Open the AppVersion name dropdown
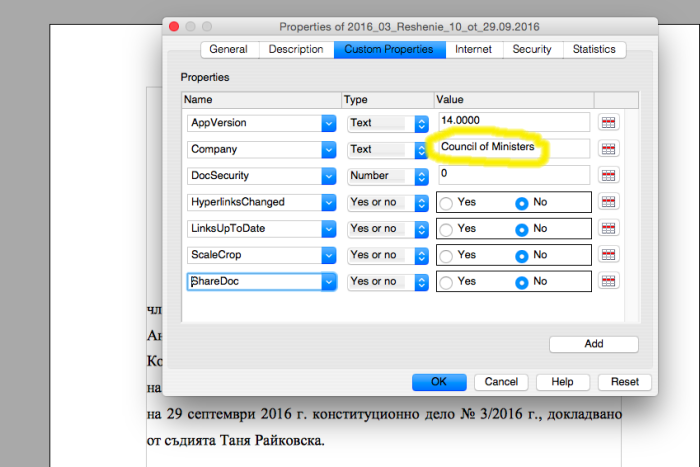The image size is (700, 467). click(328, 122)
